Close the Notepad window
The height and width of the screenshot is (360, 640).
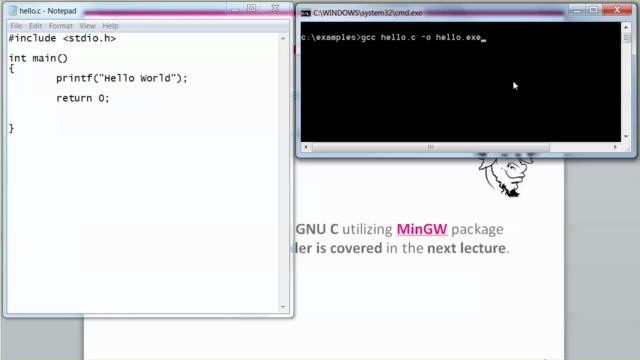(275, 8)
